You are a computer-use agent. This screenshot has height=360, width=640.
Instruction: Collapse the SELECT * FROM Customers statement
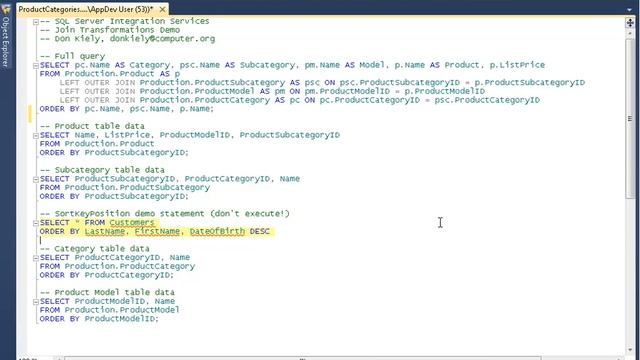tap(36, 223)
